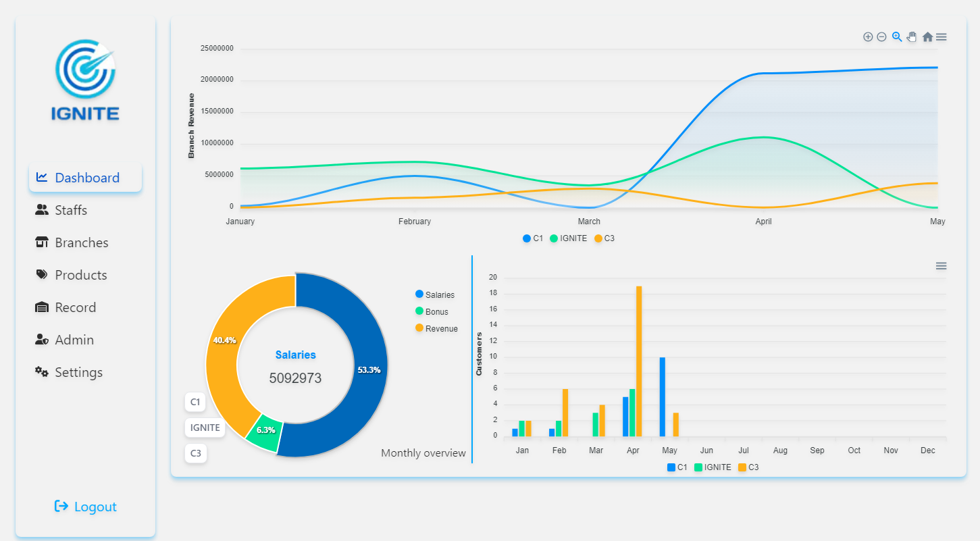
Task: Toggle C1 series in revenue chart legend
Action: pyautogui.click(x=533, y=238)
